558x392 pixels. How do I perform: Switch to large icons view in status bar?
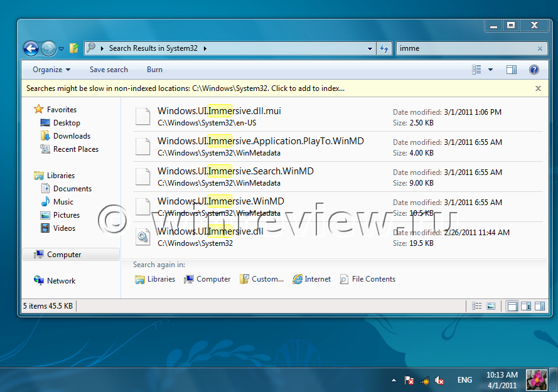coord(491,306)
